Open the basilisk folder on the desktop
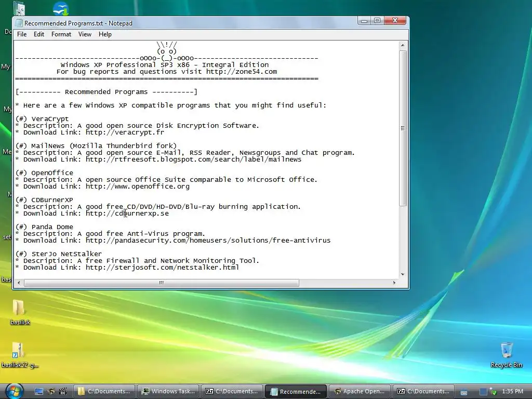Screen dimensions: 532x399 [x=19, y=312]
